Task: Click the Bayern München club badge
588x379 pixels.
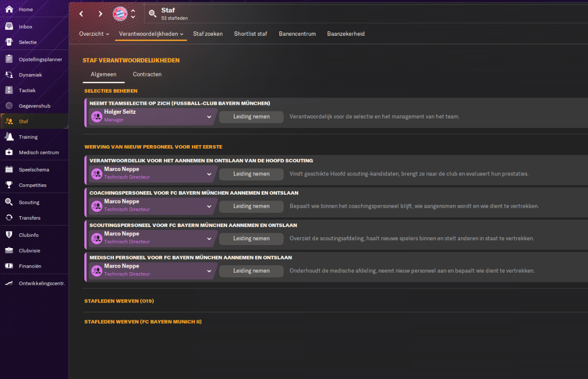Action: click(120, 14)
